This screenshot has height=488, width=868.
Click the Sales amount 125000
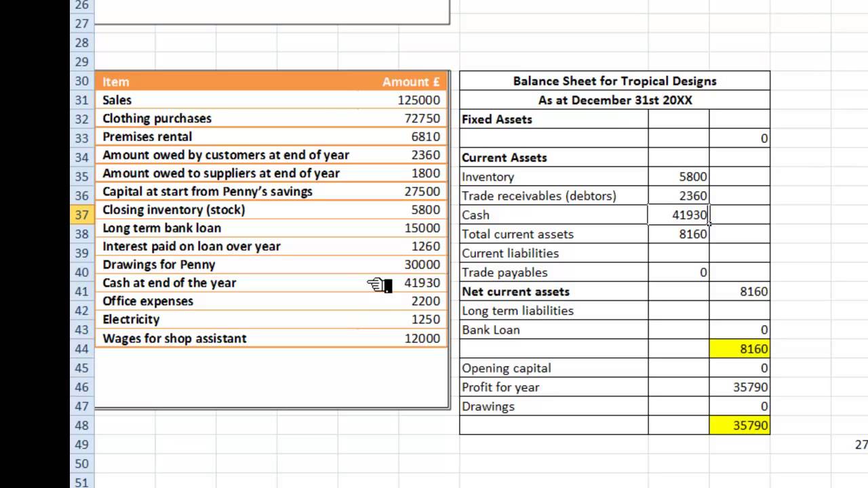418,100
